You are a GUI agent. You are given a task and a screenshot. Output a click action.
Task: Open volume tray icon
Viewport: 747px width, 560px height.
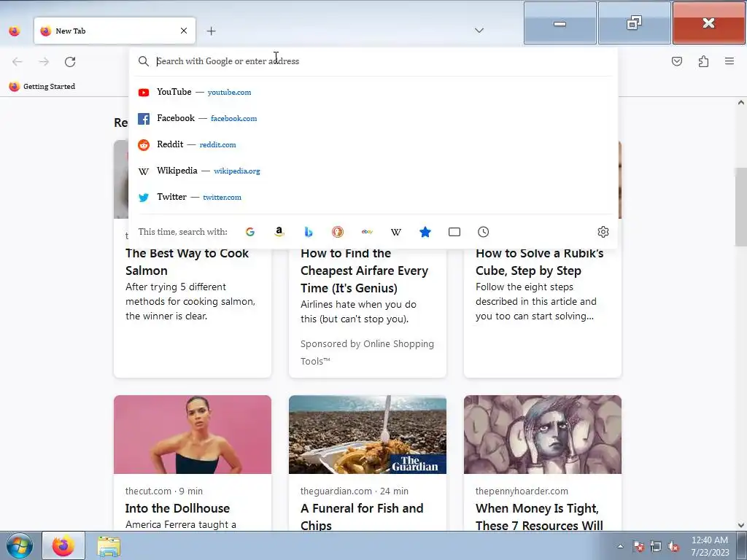coord(673,546)
